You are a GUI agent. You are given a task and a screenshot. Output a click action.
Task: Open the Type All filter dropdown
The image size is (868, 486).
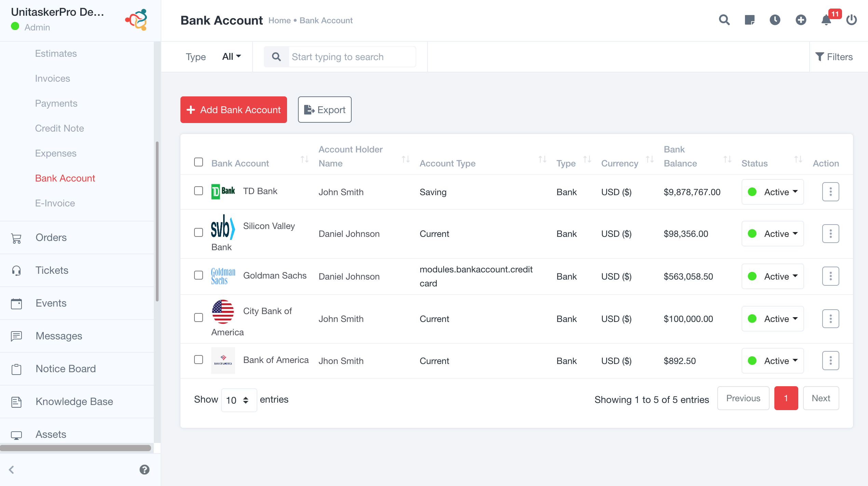pyautogui.click(x=232, y=56)
